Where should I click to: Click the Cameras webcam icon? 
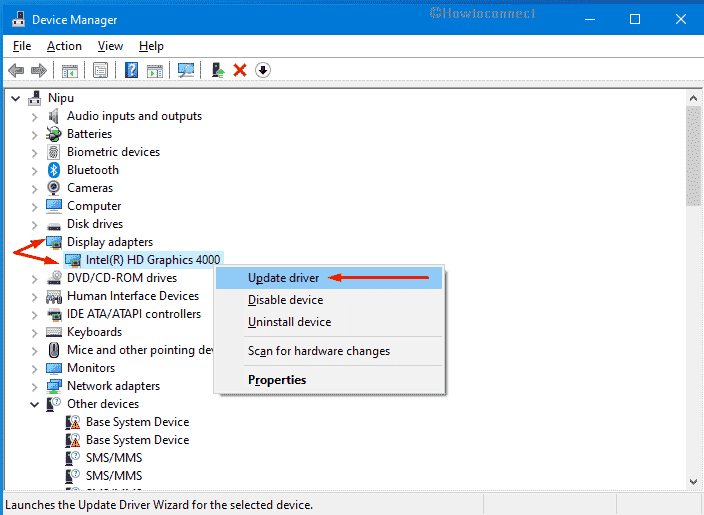pyautogui.click(x=54, y=188)
